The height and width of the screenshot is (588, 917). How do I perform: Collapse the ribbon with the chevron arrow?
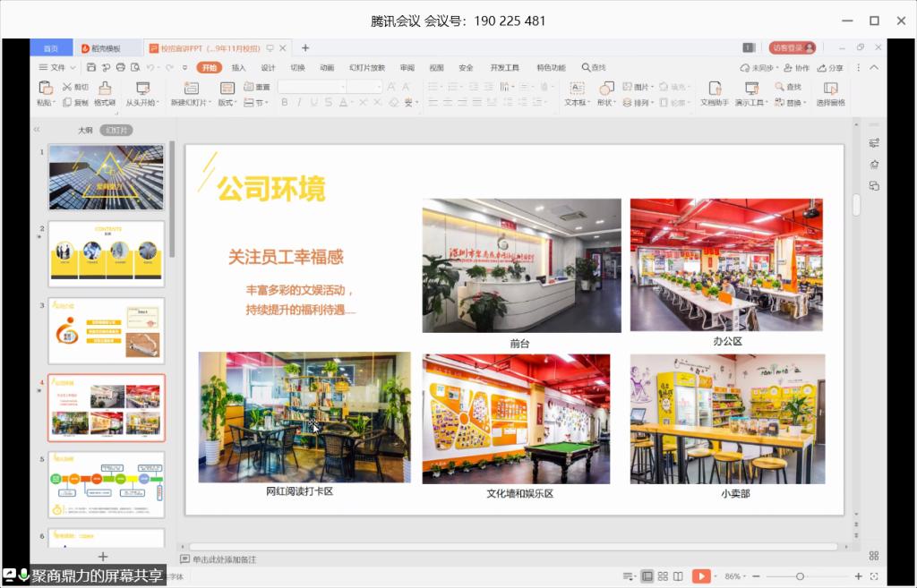[x=874, y=67]
